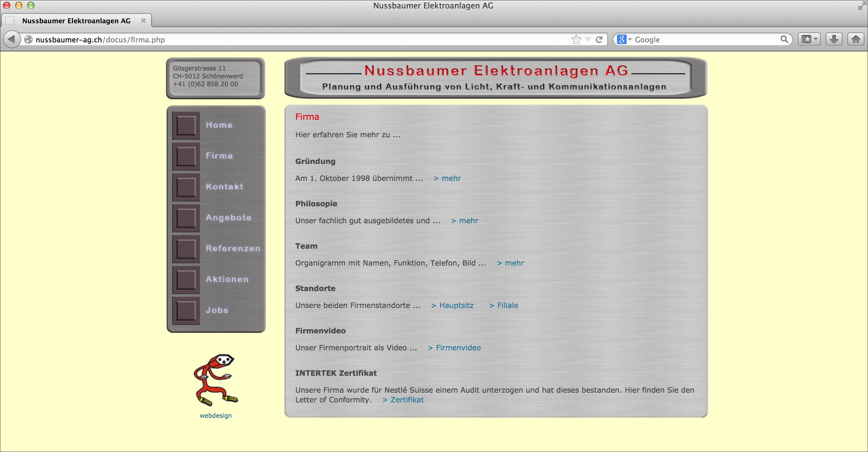Click the globe site identity icon
The width and height of the screenshot is (868, 452).
[28, 40]
